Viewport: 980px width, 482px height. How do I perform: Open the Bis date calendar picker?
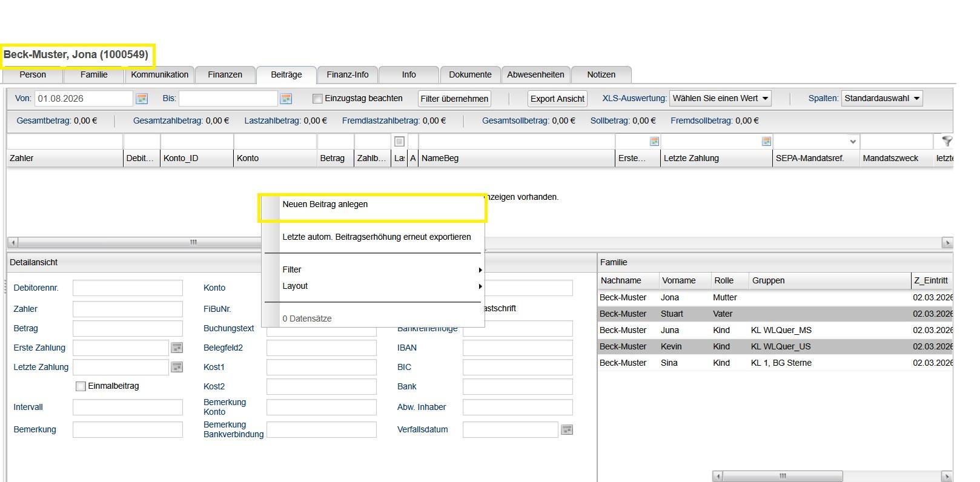[286, 99]
